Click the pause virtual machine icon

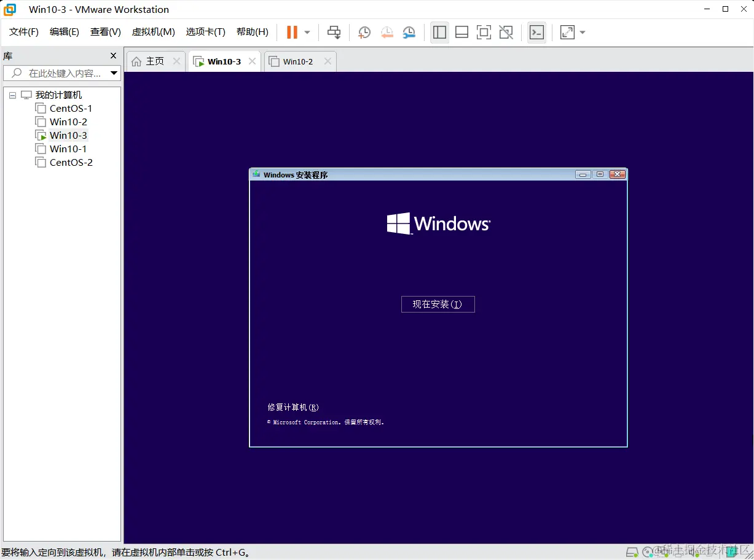292,32
